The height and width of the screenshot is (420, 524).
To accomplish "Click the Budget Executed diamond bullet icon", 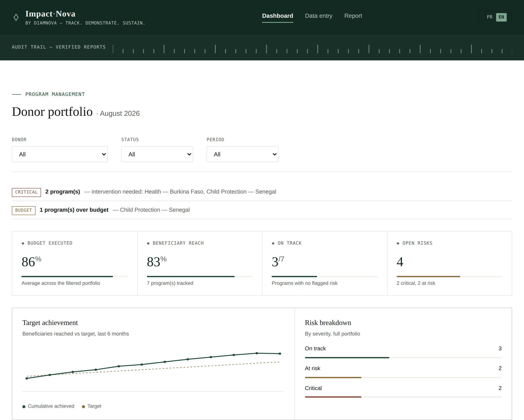I will 23,243.
